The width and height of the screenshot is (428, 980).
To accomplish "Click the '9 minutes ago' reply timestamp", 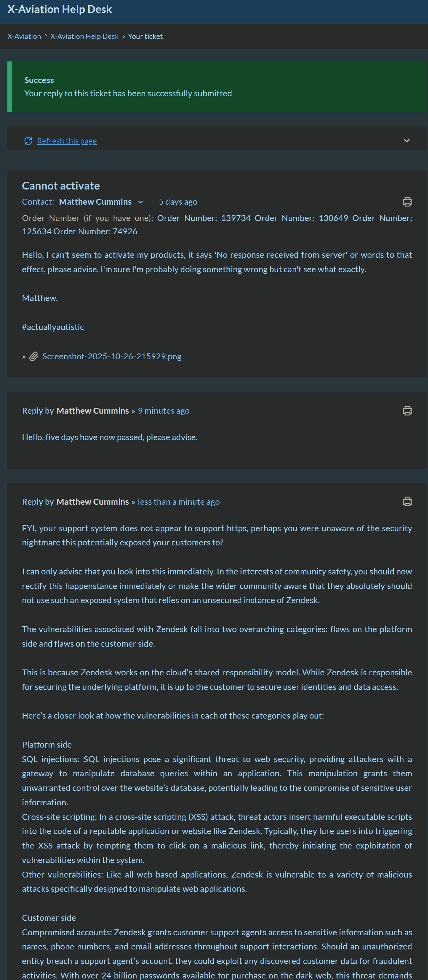I will [163, 411].
